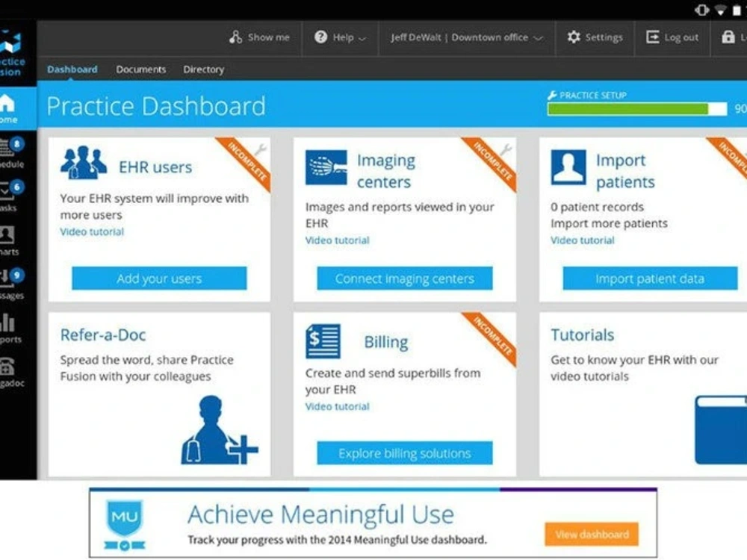Click the Add your users button
Viewport: 747px width, 560px height.
[159, 278]
